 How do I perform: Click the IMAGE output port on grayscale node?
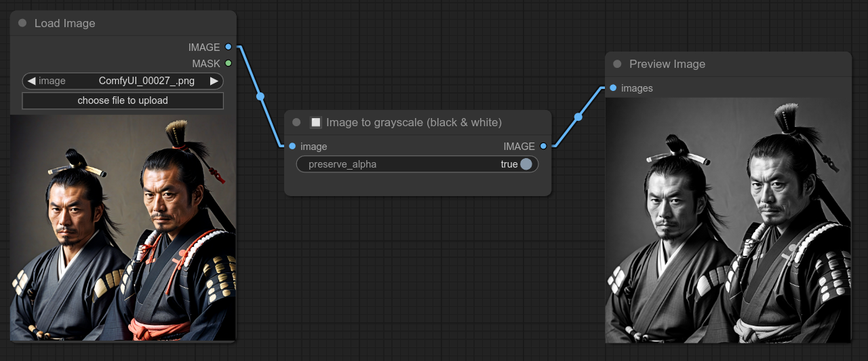543,146
